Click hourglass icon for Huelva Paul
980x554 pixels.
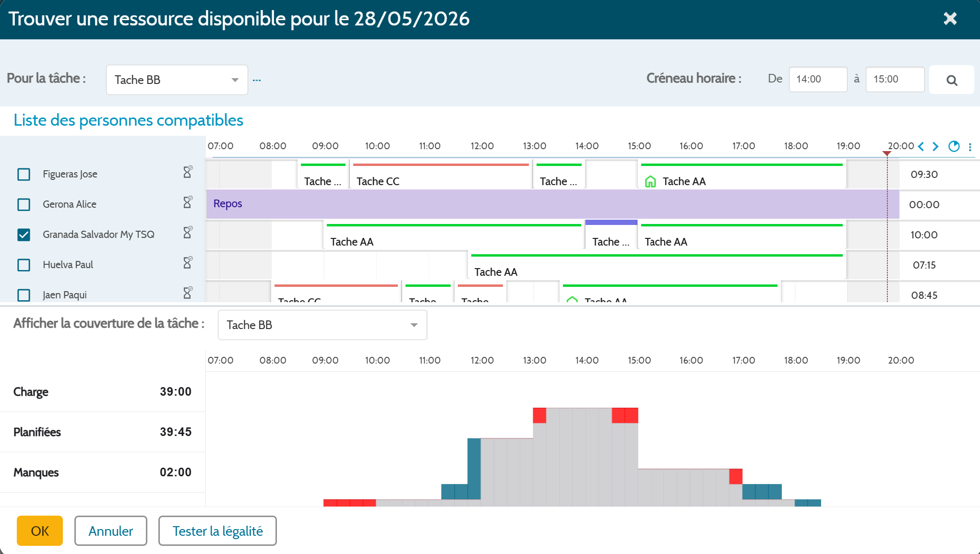[x=188, y=262]
